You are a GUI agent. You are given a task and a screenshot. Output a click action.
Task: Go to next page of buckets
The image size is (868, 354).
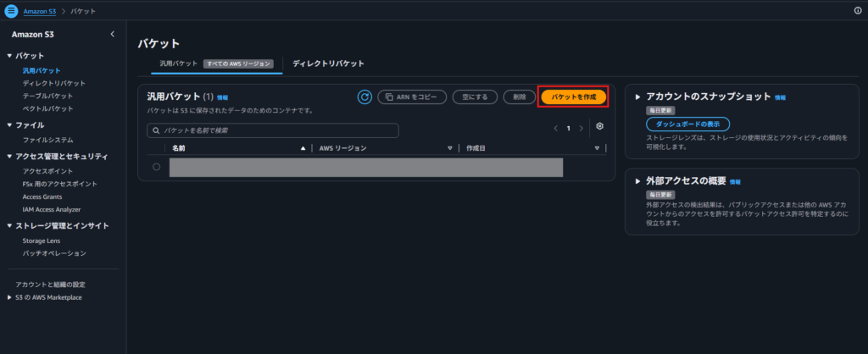[581, 129]
